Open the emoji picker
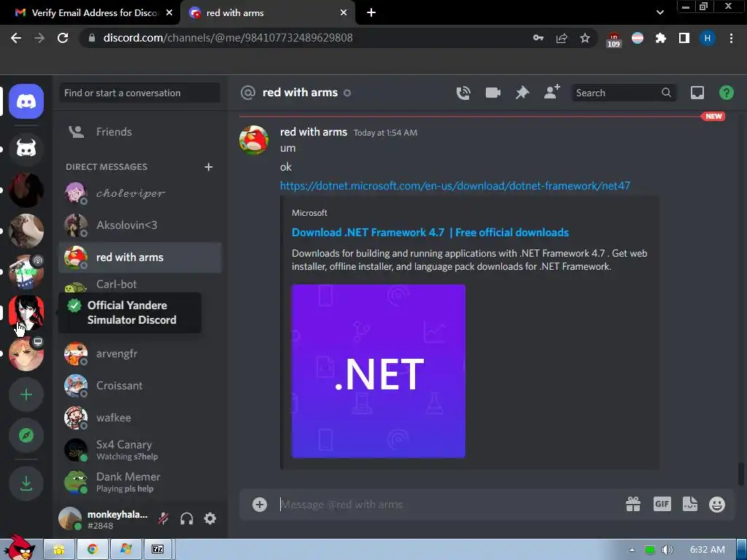 [x=717, y=505]
